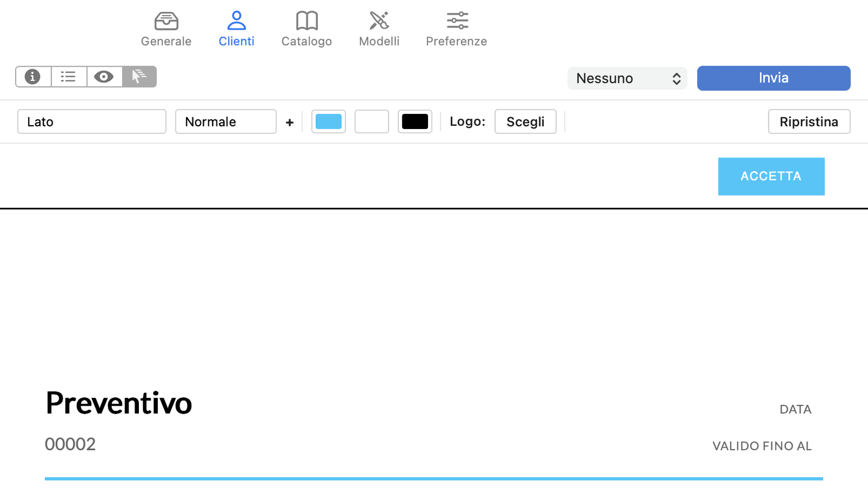Click the info circle segment button

tap(33, 77)
